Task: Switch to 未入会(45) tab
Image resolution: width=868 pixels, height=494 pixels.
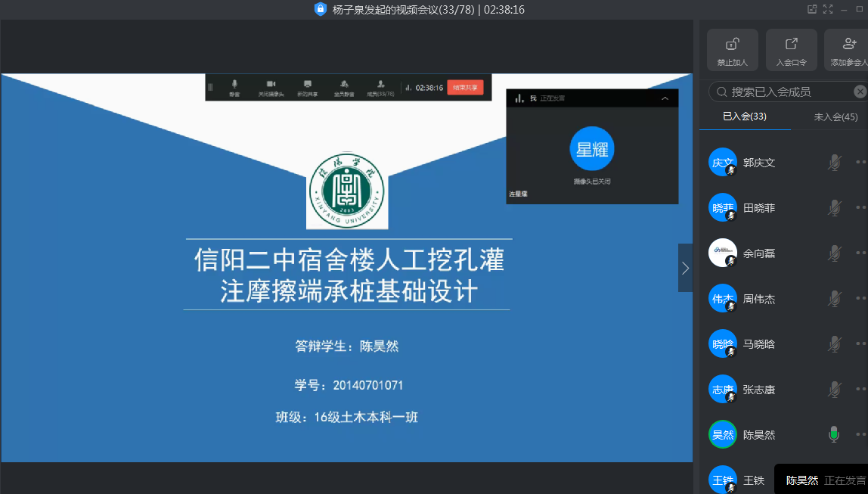Action: pyautogui.click(x=835, y=117)
